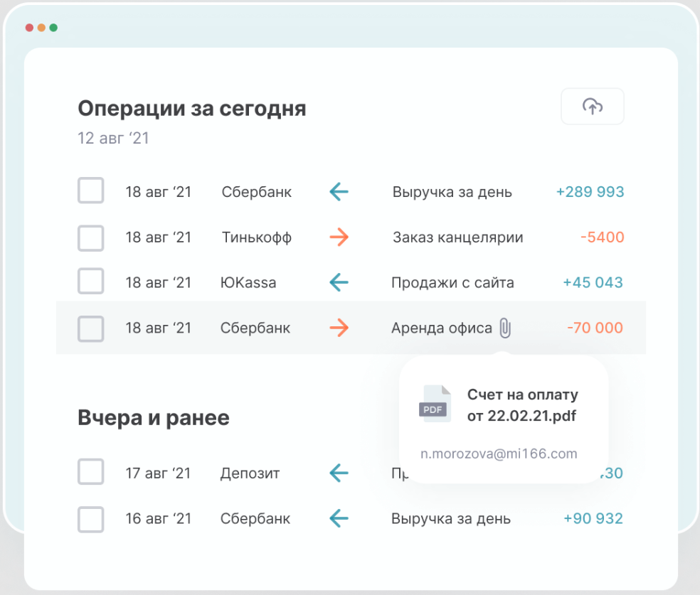Check the box for Выручка за день +289 993

pyautogui.click(x=91, y=191)
